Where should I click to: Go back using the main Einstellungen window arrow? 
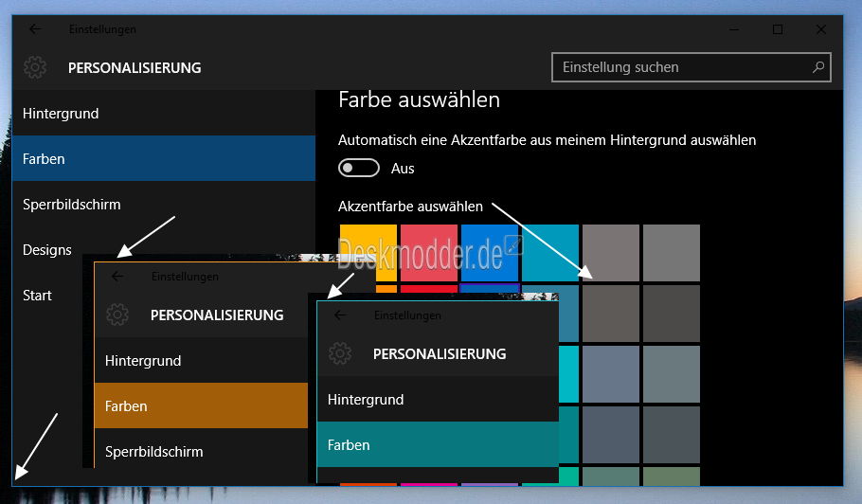35,29
